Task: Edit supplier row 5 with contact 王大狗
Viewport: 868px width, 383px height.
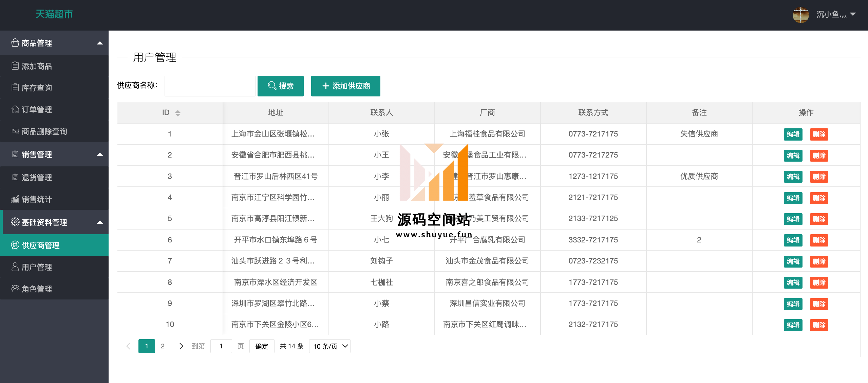Action: tap(793, 219)
